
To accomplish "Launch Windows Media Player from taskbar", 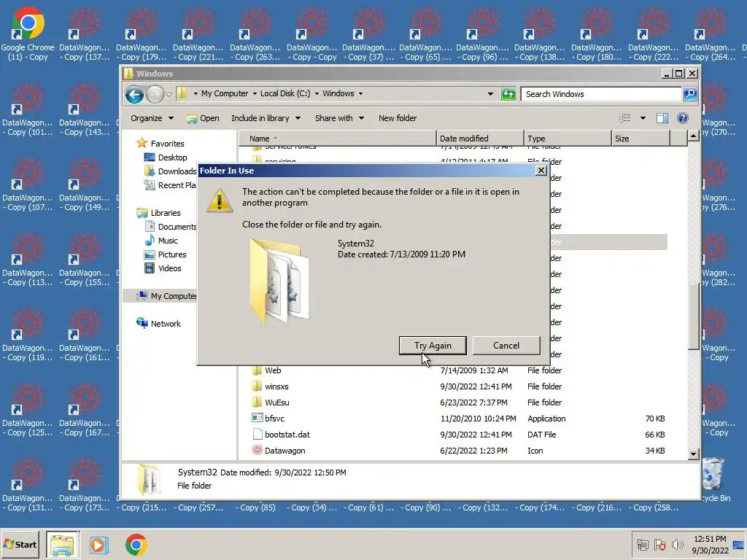I will coord(99,545).
